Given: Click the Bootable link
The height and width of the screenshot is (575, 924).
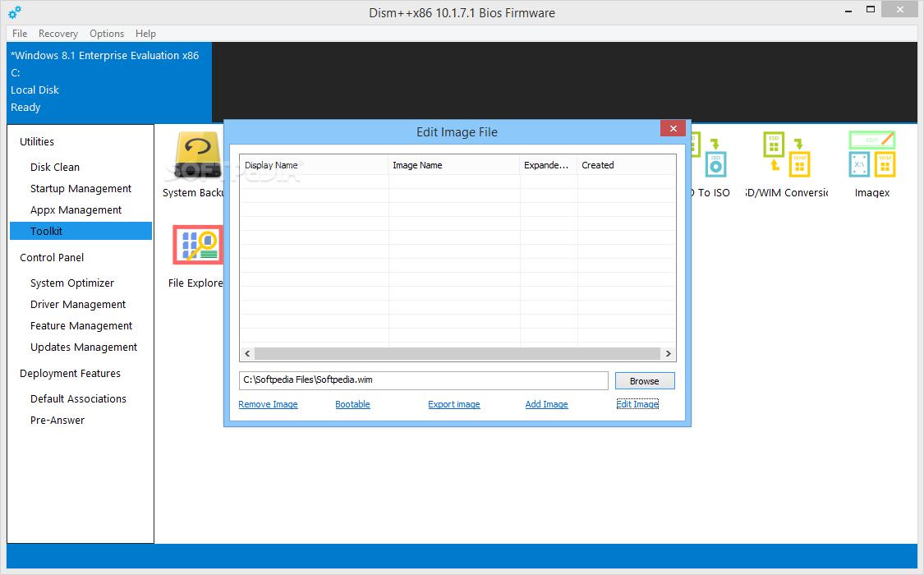Looking at the screenshot, I should (x=352, y=404).
